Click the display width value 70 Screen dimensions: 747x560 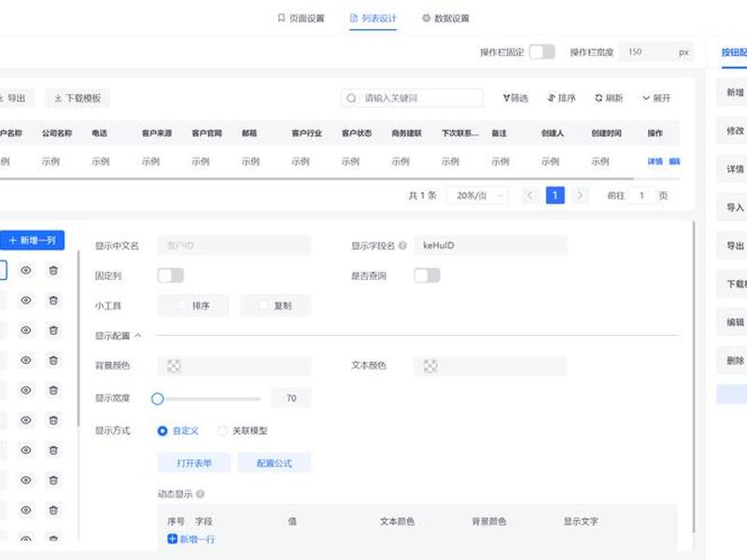[x=291, y=399]
